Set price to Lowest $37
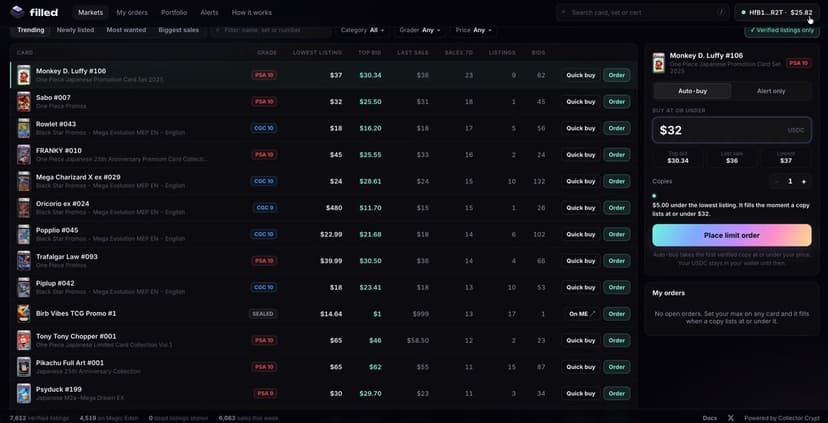Image resolution: width=828 pixels, height=423 pixels. [785, 157]
